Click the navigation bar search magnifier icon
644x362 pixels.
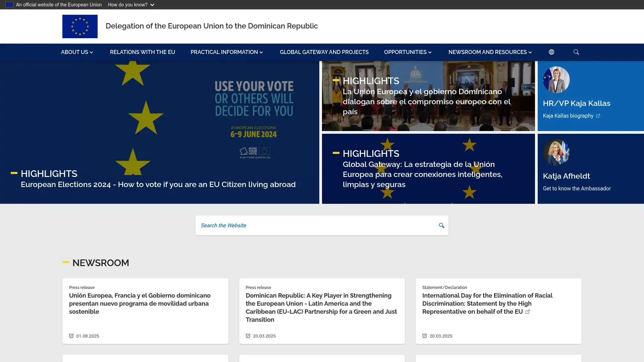576,52
